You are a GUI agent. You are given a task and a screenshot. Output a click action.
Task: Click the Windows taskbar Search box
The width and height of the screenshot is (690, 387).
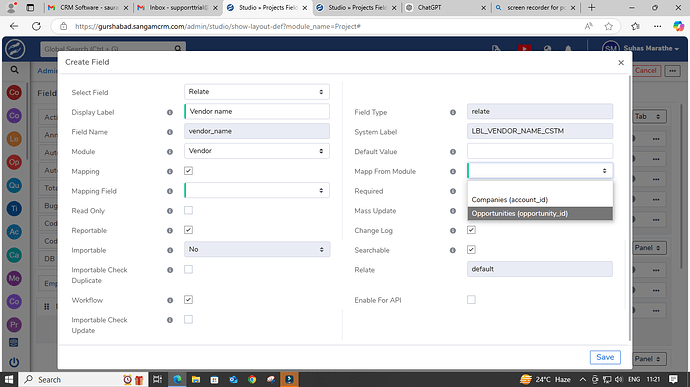point(84,380)
